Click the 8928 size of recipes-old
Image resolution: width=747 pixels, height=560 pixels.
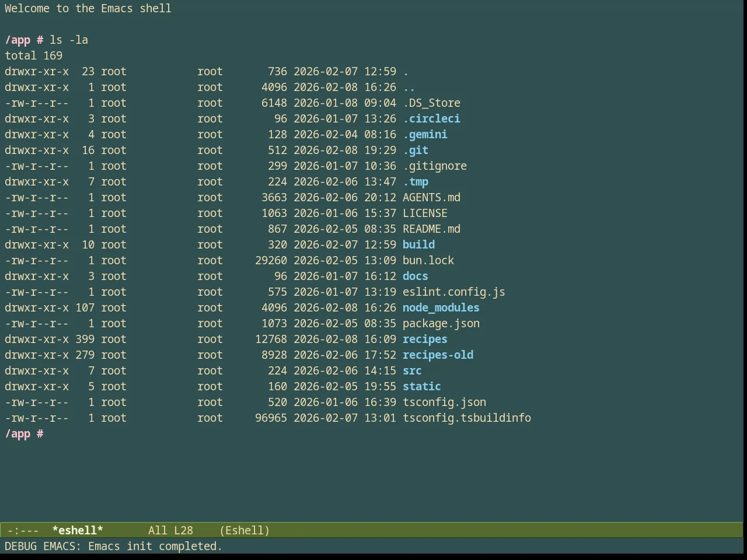(x=274, y=355)
